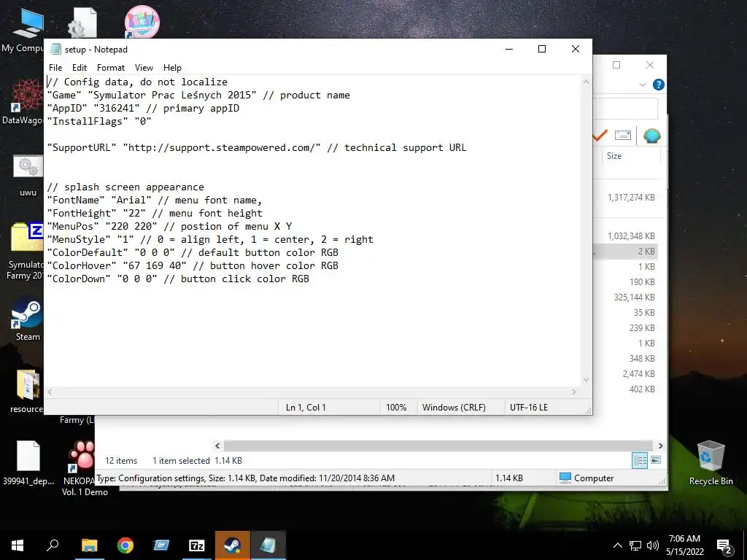Click the orange checkmark icon in background window
The image size is (747, 560).
tap(600, 136)
